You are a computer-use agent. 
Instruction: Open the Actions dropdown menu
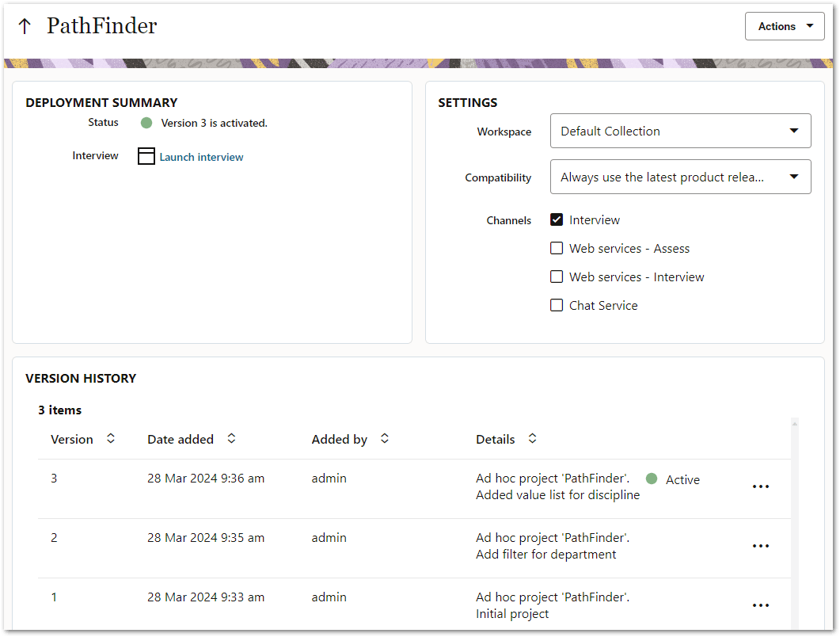pyautogui.click(x=785, y=26)
